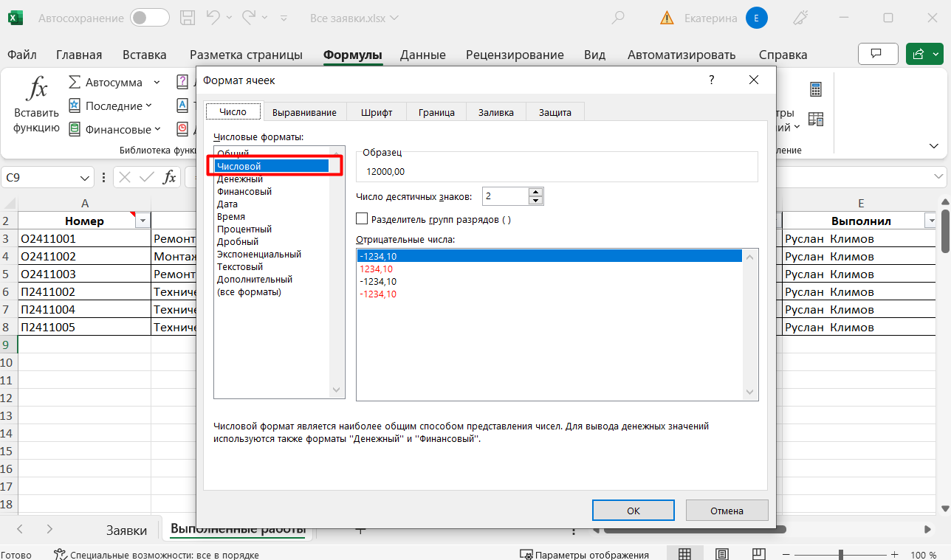This screenshot has height=560, width=951.
Task: Open the Financial functions book icon
Action: click(x=75, y=129)
